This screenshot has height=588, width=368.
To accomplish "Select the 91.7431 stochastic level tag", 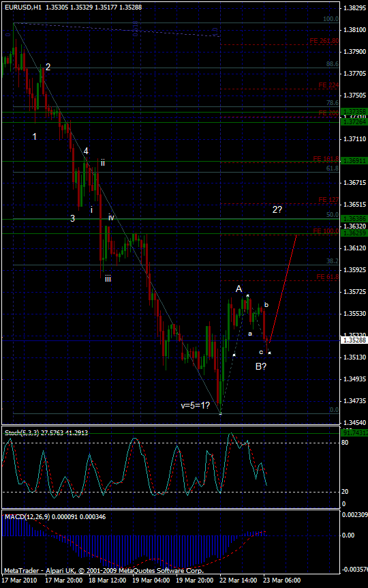I will click(354, 432).
